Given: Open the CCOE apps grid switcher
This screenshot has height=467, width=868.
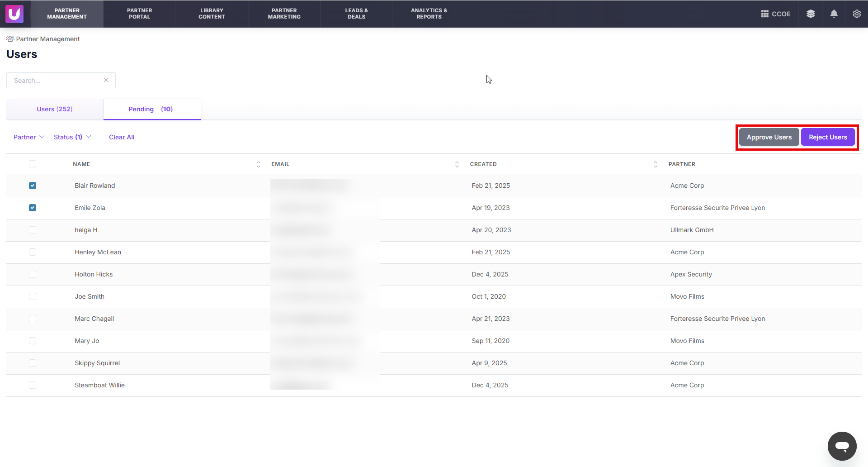Looking at the screenshot, I should [x=776, y=14].
